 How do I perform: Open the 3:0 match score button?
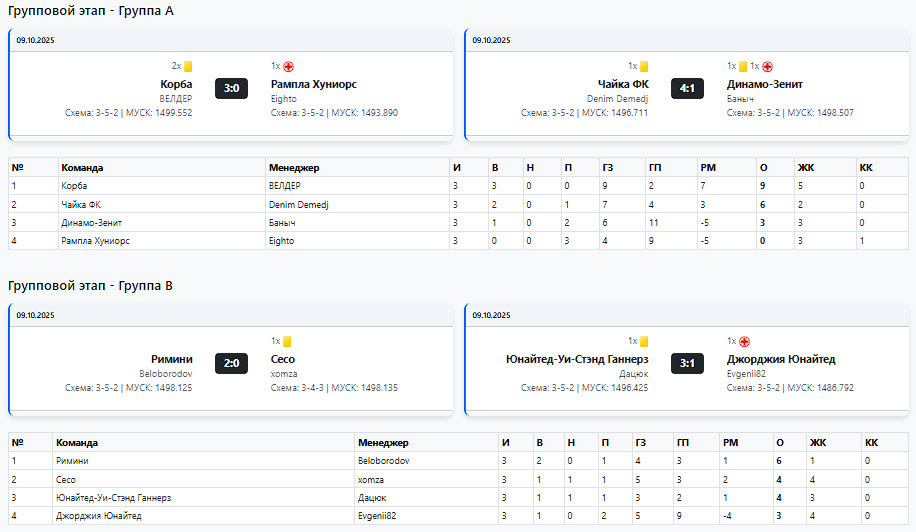click(x=231, y=88)
